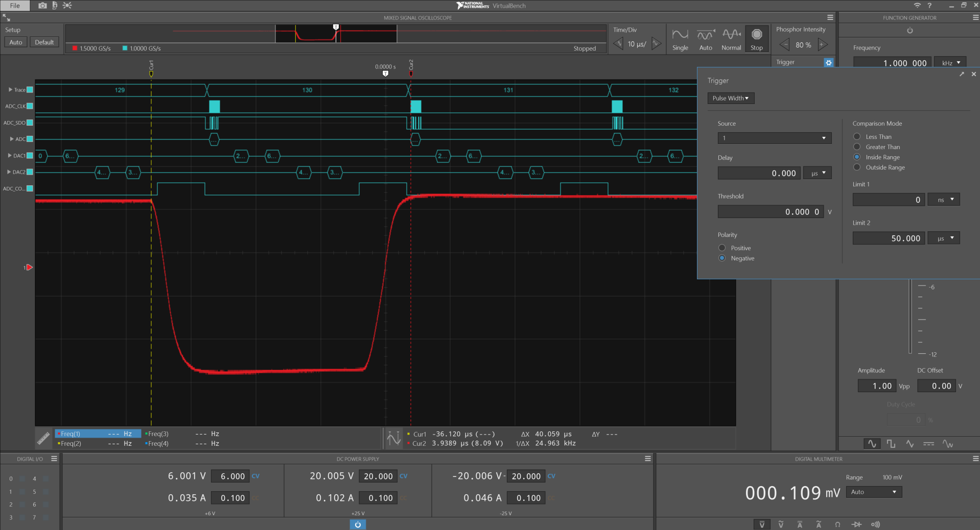Image resolution: width=980 pixels, height=530 pixels.
Task: Select the triangle wave waveform
Action: (x=910, y=444)
